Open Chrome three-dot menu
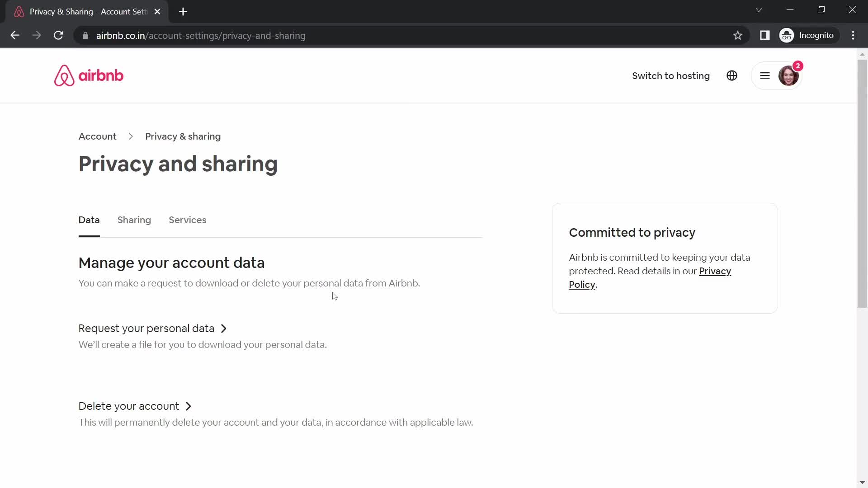The image size is (868, 488). tap(853, 35)
